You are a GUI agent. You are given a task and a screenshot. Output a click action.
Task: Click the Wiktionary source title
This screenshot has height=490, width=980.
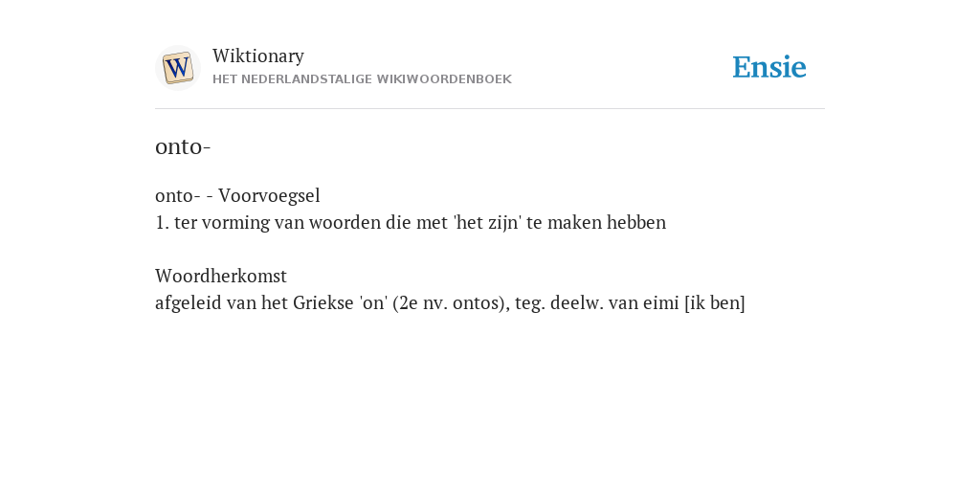258,56
